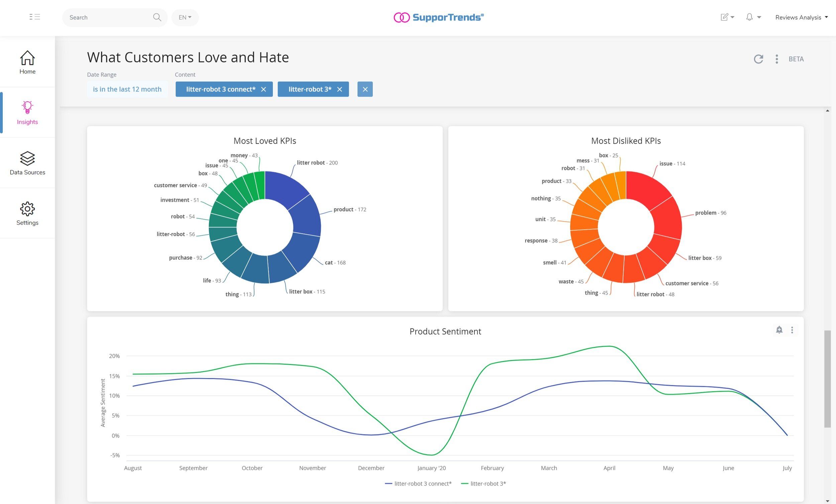Screen dimensions: 836x504
Task: Remove the 'litter-robot 3 connect*' filter
Action: [263, 89]
